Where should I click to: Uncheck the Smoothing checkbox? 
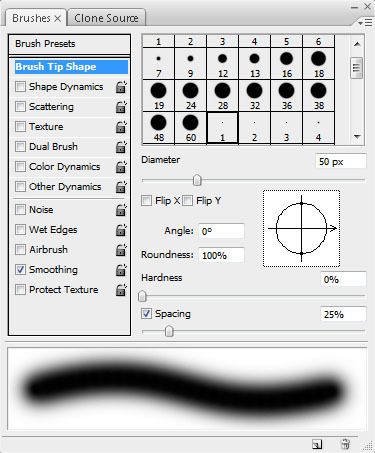click(20, 269)
